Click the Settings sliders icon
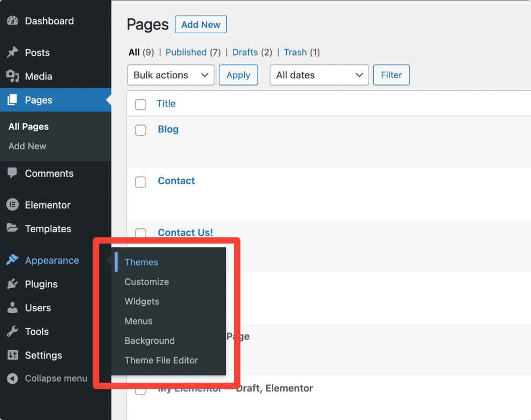Viewport: 531px width, 420px height. point(12,355)
